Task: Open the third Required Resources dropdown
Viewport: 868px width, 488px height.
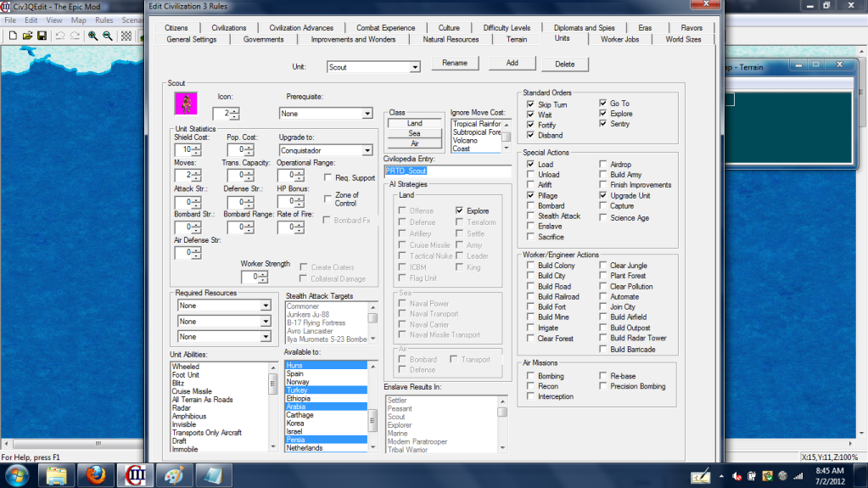Action: click(266, 337)
